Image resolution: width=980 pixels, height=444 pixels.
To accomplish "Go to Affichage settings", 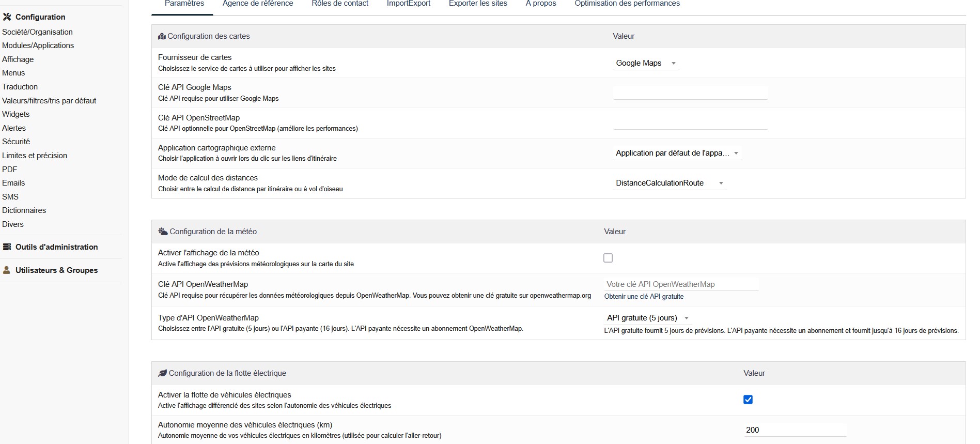I will point(18,59).
